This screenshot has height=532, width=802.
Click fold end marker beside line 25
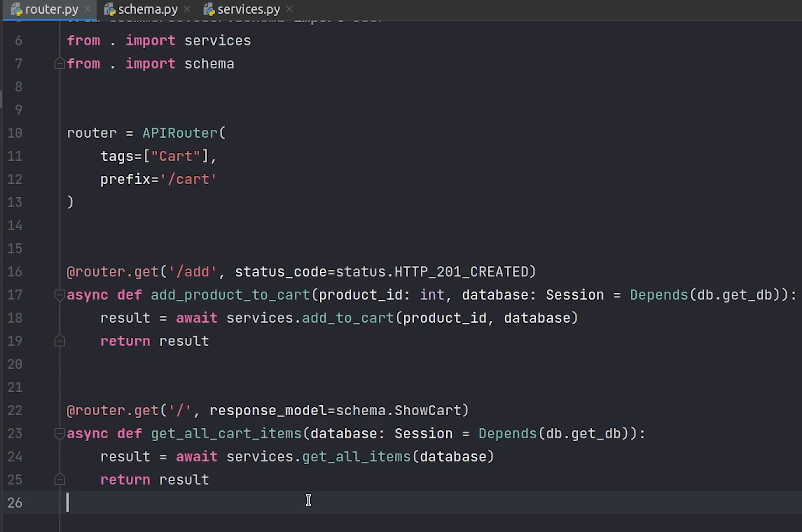pos(60,480)
